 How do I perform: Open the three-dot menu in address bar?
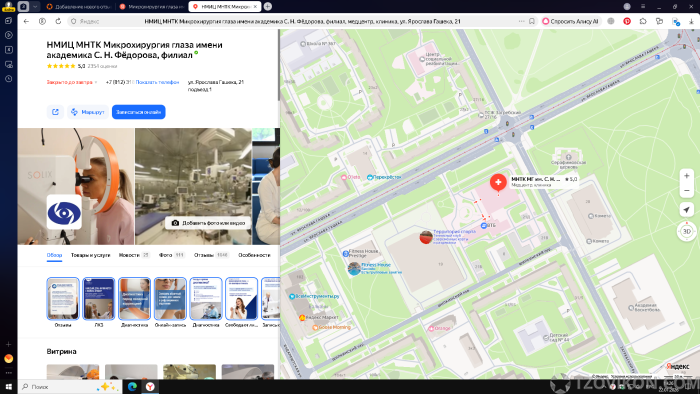(x=521, y=21)
